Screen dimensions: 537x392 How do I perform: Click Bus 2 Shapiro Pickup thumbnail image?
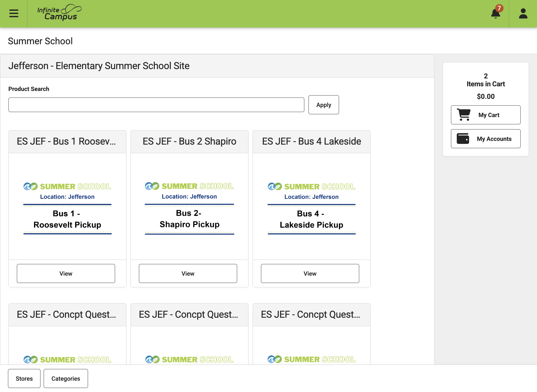190,208
